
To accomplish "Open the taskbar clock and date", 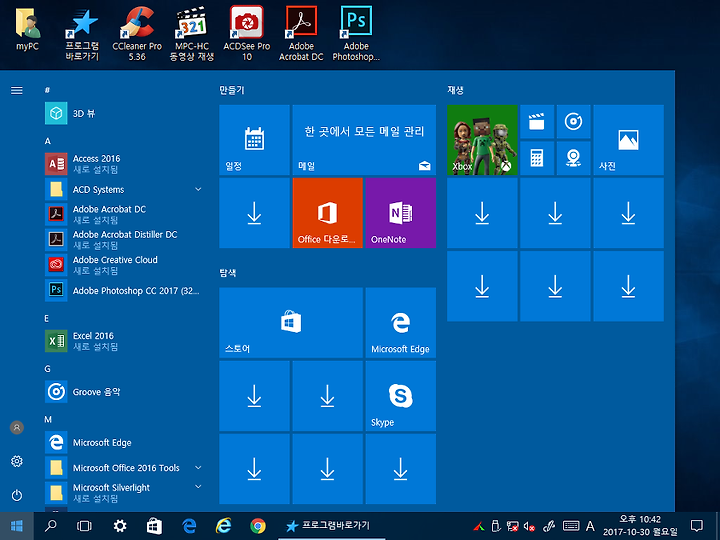I will coord(640,526).
